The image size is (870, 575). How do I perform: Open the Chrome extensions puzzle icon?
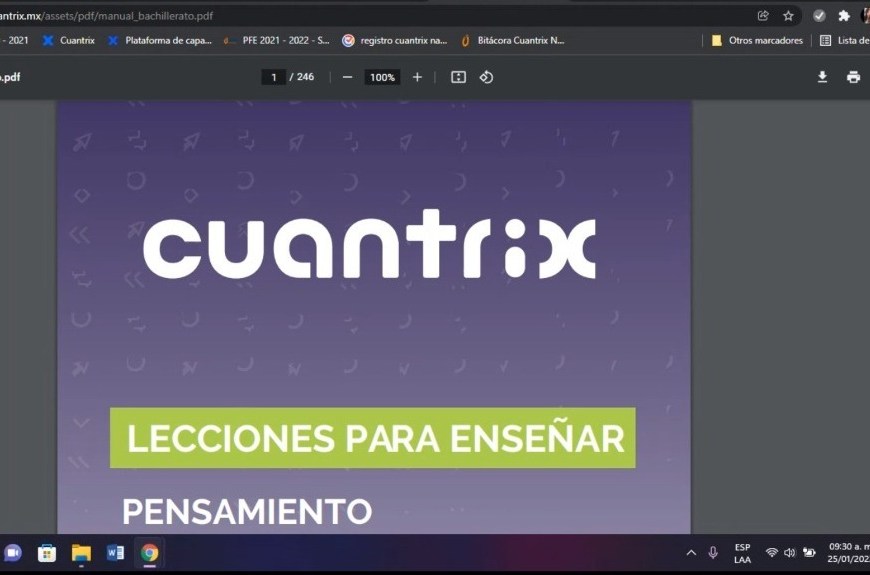point(844,16)
